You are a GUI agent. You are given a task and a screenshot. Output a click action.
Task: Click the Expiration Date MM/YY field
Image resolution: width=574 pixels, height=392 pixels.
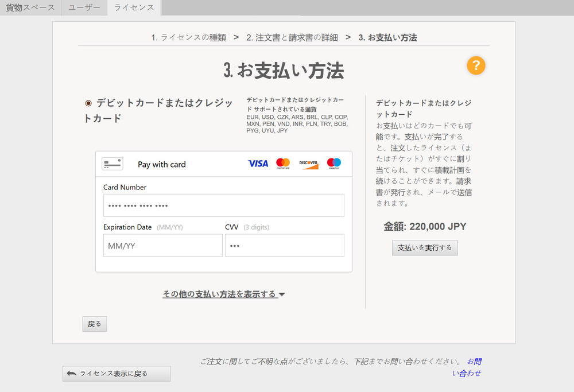(162, 246)
